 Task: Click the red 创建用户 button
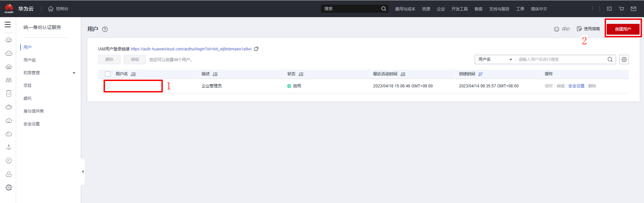(x=623, y=29)
